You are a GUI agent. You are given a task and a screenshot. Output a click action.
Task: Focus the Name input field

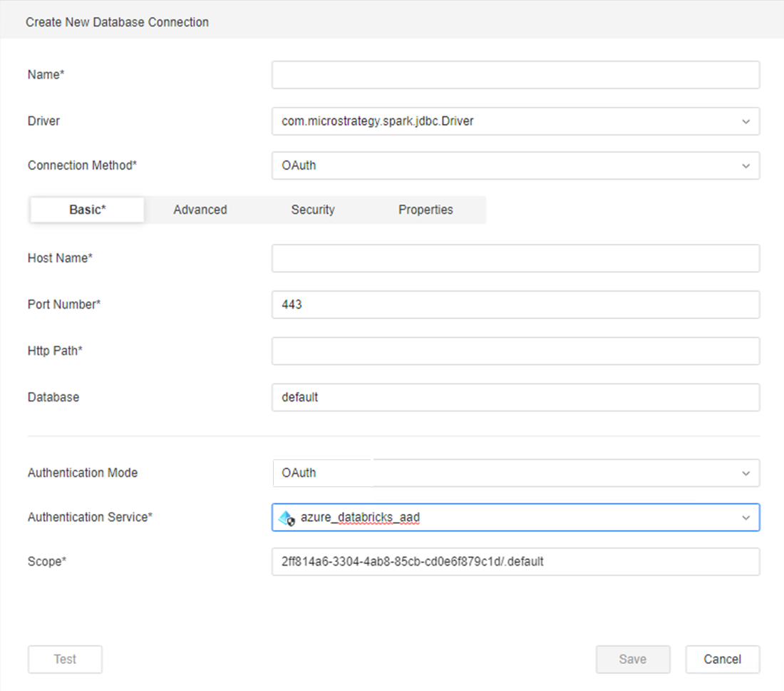515,75
